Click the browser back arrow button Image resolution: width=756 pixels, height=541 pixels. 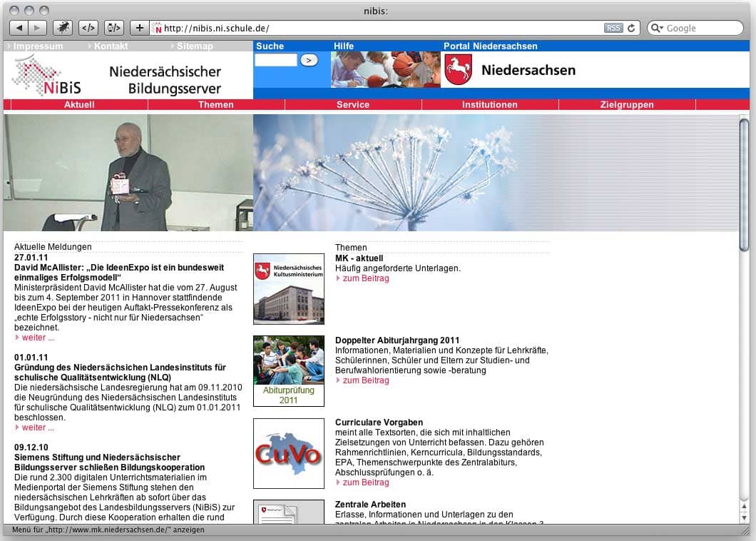coord(19,28)
